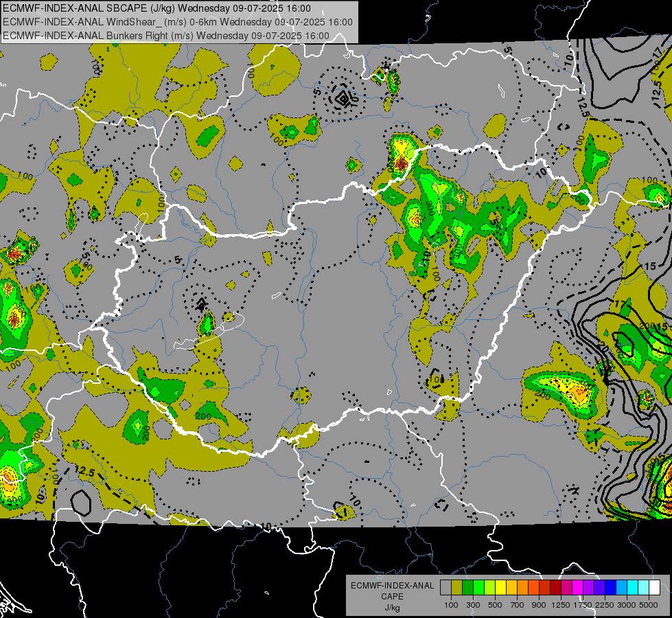
Task: Click the legend tick value 2250
Action: click(x=605, y=605)
